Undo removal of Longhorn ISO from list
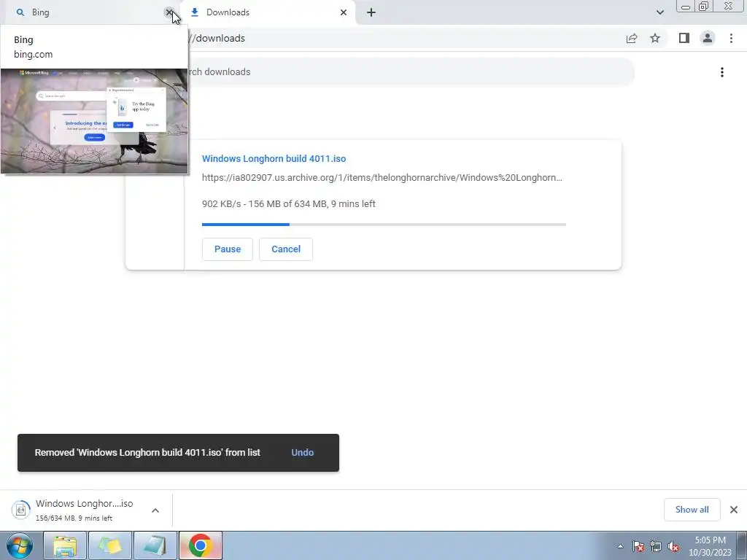The width and height of the screenshot is (747, 560). (303, 452)
